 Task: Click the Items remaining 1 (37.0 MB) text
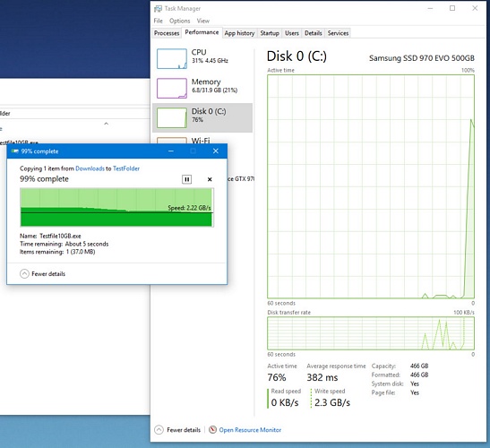57,252
